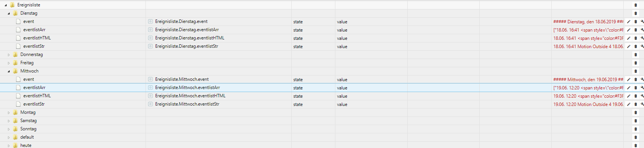Delete the Ereignisliste.Mittwoch.event object via trash icon
This screenshot has width=644, height=148.
coord(636,80)
